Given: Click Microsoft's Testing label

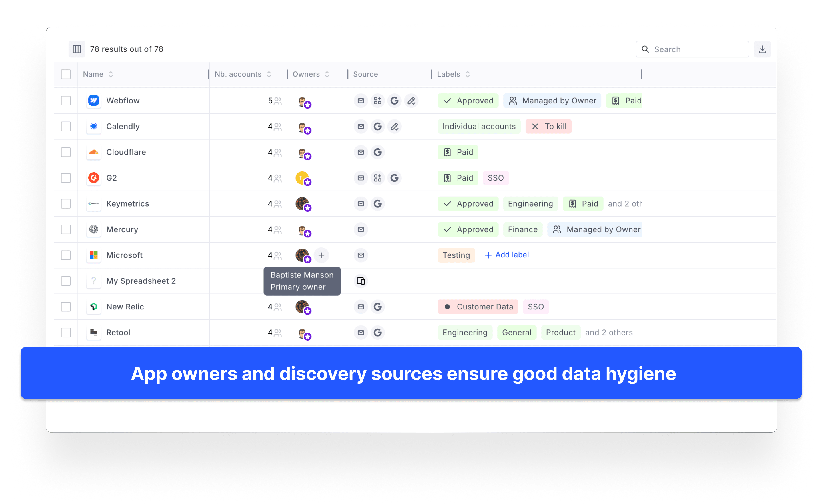Looking at the screenshot, I should click(x=456, y=255).
